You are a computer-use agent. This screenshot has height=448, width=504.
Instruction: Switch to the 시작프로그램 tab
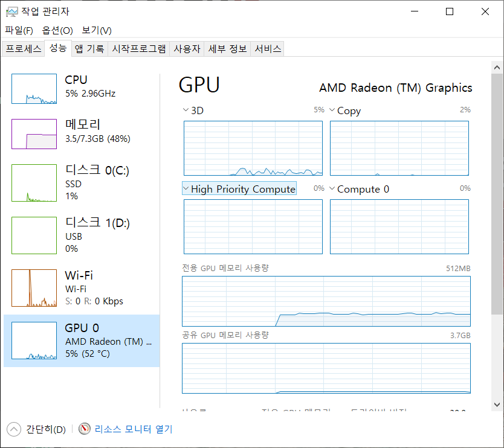[139, 49]
